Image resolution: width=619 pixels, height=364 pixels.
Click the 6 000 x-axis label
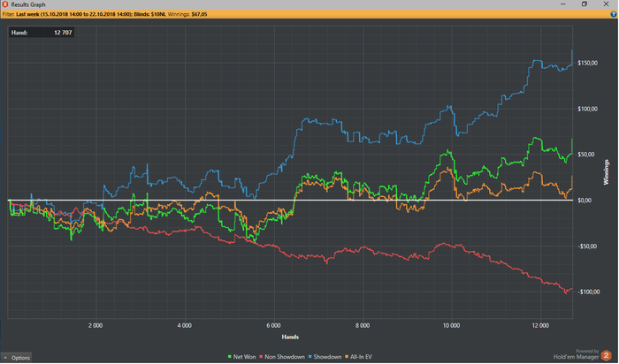tap(273, 326)
